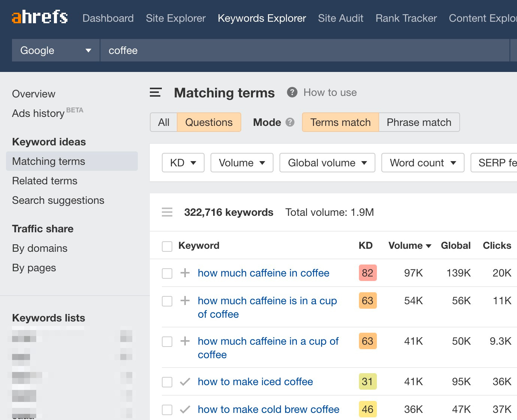Check the box for how much caffeine in coffee
Image resolution: width=517 pixels, height=420 pixels.
click(167, 274)
